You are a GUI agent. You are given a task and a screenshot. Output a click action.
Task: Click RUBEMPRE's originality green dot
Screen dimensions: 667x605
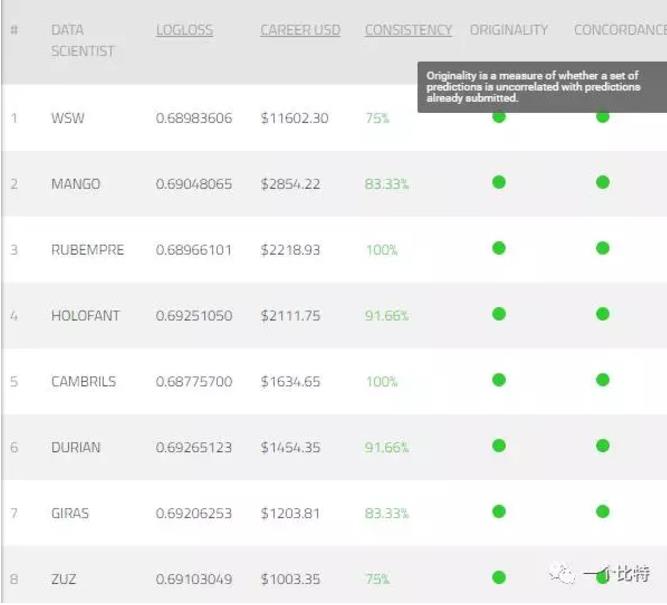click(499, 248)
